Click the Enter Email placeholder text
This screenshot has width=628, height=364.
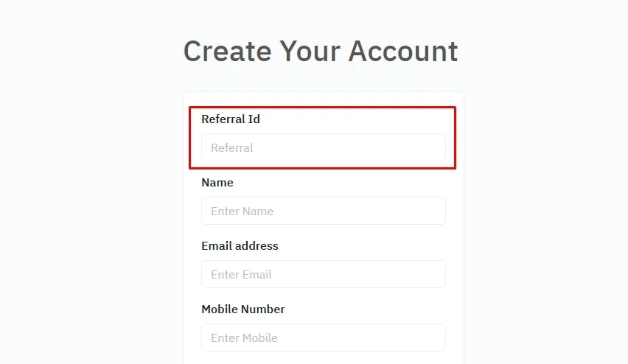coord(241,274)
